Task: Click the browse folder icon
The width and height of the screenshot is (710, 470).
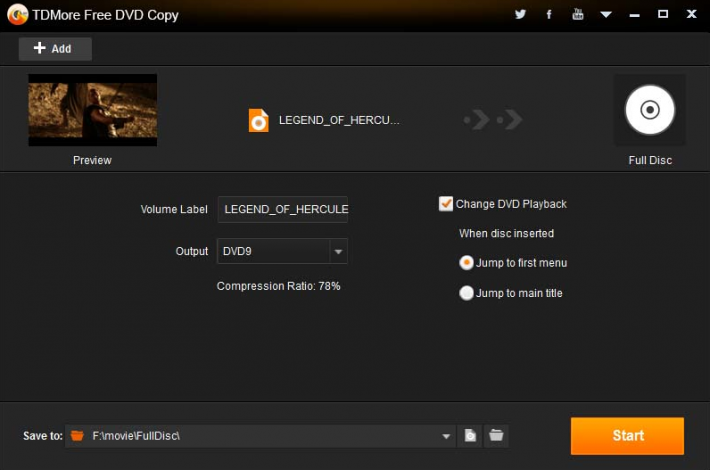Action: pos(496,436)
